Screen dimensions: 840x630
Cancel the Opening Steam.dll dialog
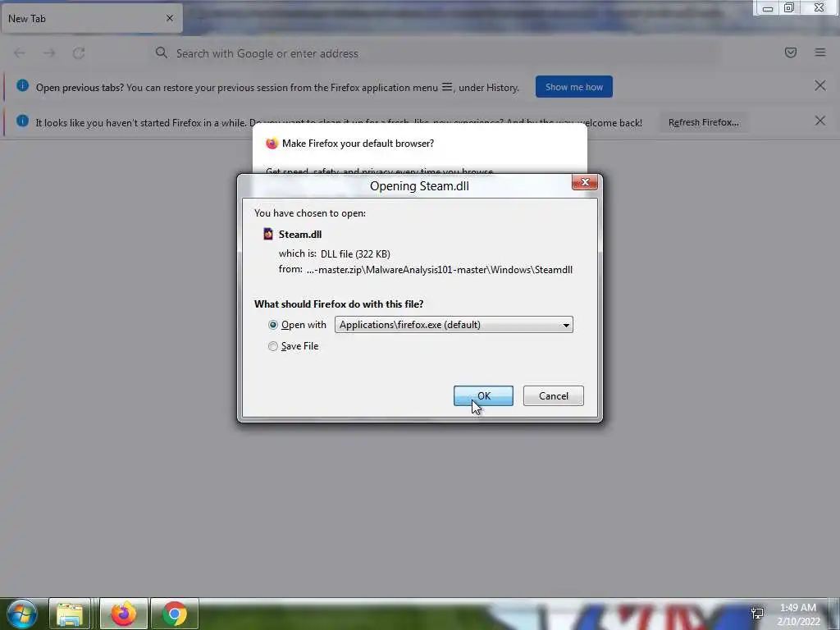(x=554, y=396)
